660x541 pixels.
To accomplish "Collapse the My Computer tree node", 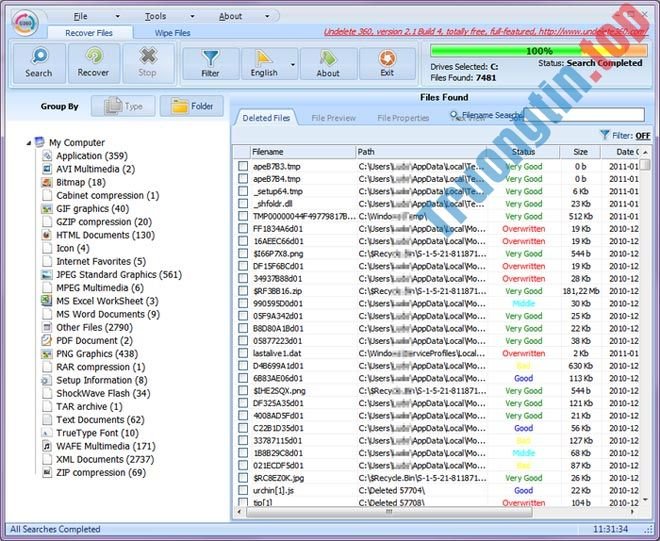I will pyautogui.click(x=29, y=143).
